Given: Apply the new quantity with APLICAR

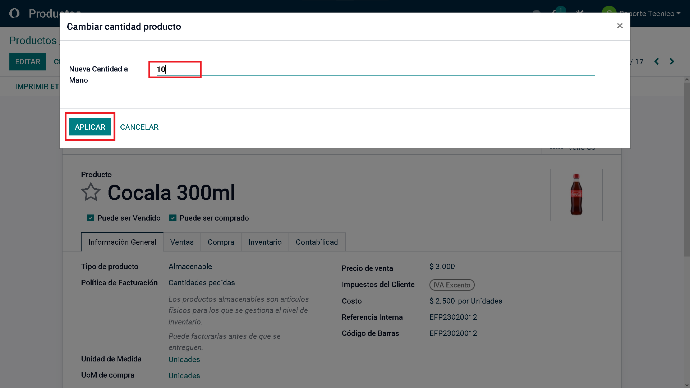Looking at the screenshot, I should click(90, 127).
